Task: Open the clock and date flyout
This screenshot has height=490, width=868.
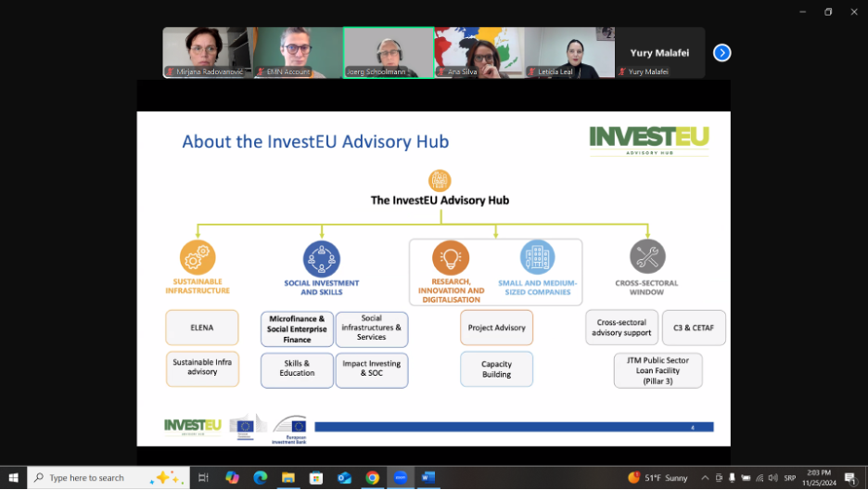Action: click(x=818, y=478)
